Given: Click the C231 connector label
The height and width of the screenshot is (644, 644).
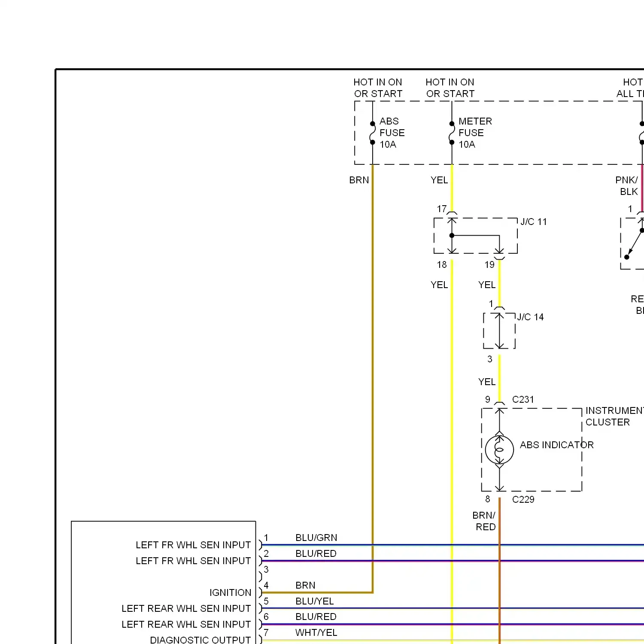Looking at the screenshot, I should coord(523,400).
